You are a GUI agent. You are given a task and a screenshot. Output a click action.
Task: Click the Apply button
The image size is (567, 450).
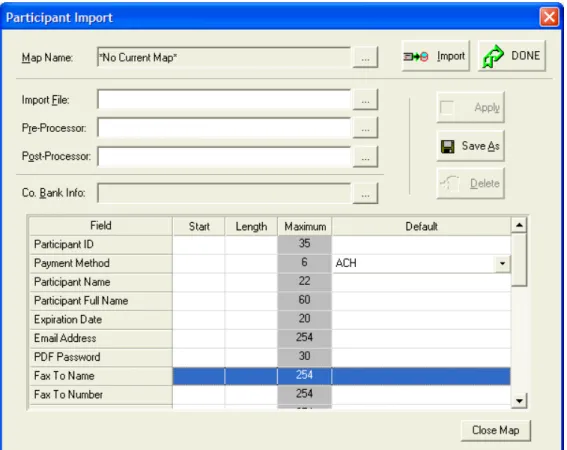pos(470,107)
